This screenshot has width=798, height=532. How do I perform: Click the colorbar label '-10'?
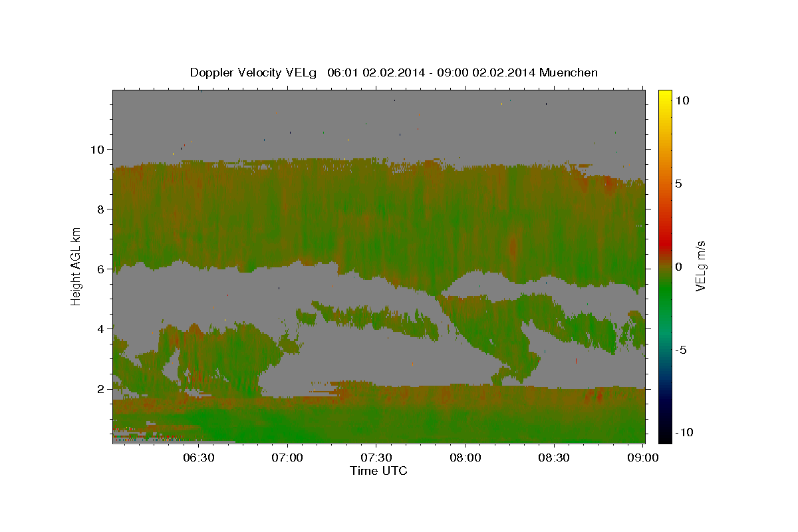684,433
